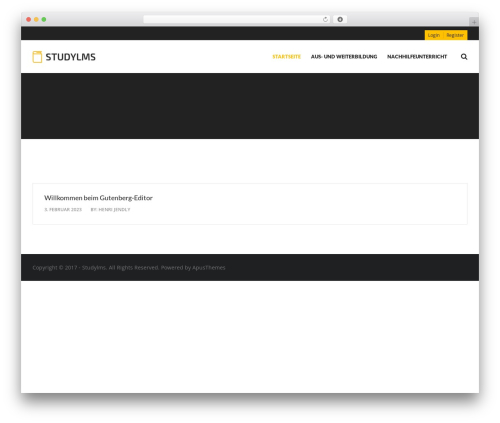
Task: Open Nachhilfeunterricht menu item
Action: click(x=417, y=57)
